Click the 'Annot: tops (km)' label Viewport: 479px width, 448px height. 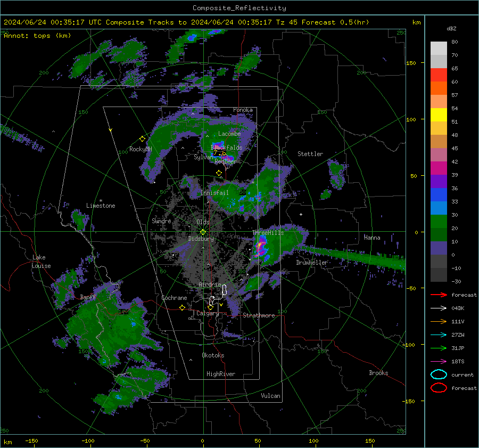coord(37,36)
